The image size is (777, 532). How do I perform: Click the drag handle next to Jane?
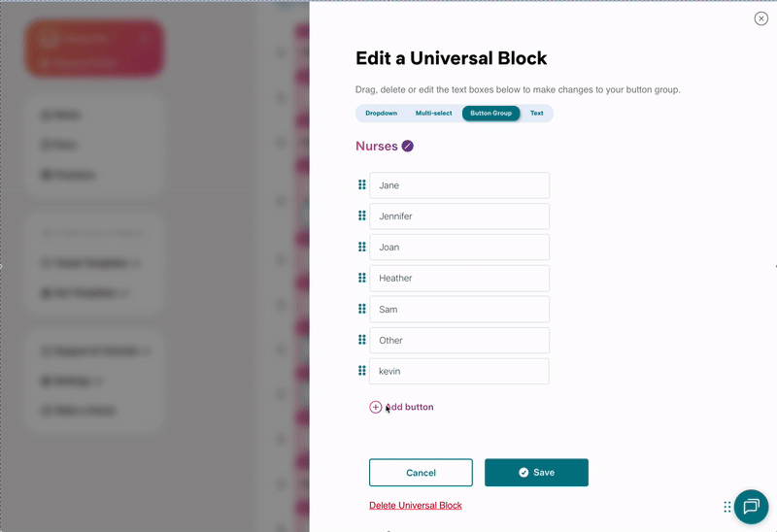pyautogui.click(x=362, y=184)
